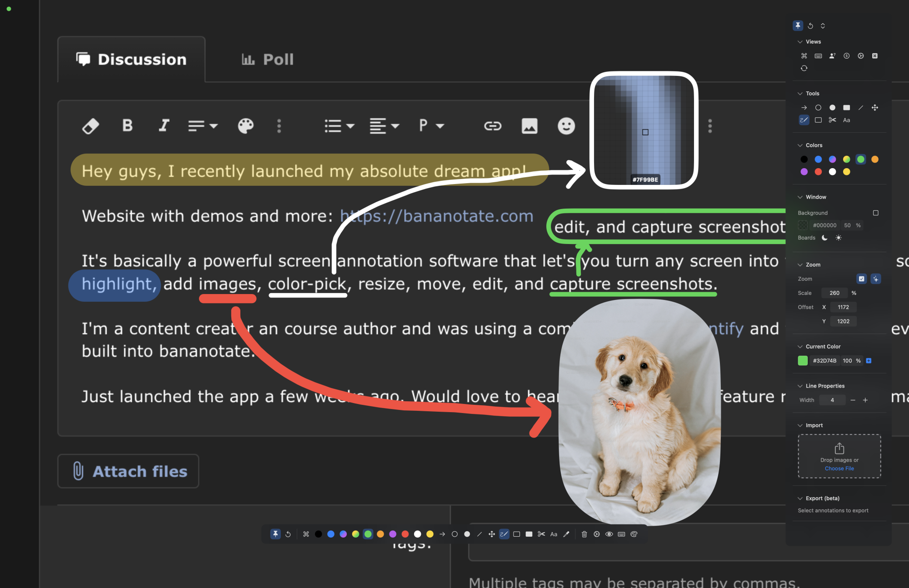Switch Boards to light sun mode
The height and width of the screenshot is (588, 909).
[x=839, y=238]
